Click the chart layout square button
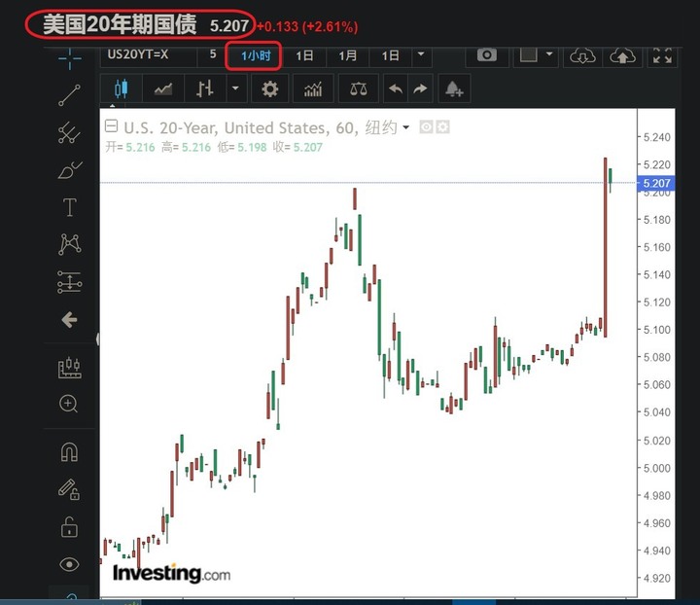The height and width of the screenshot is (605, 700). point(529,55)
